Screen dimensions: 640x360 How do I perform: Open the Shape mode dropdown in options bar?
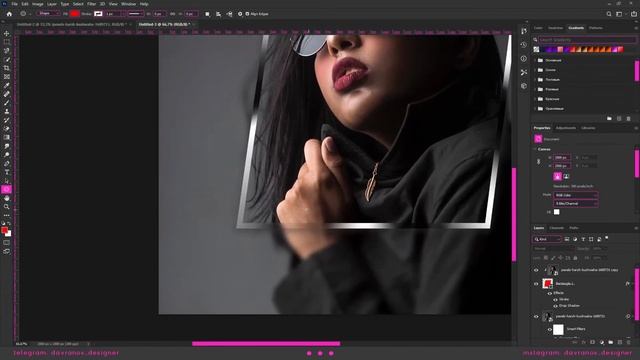pyautogui.click(x=49, y=13)
